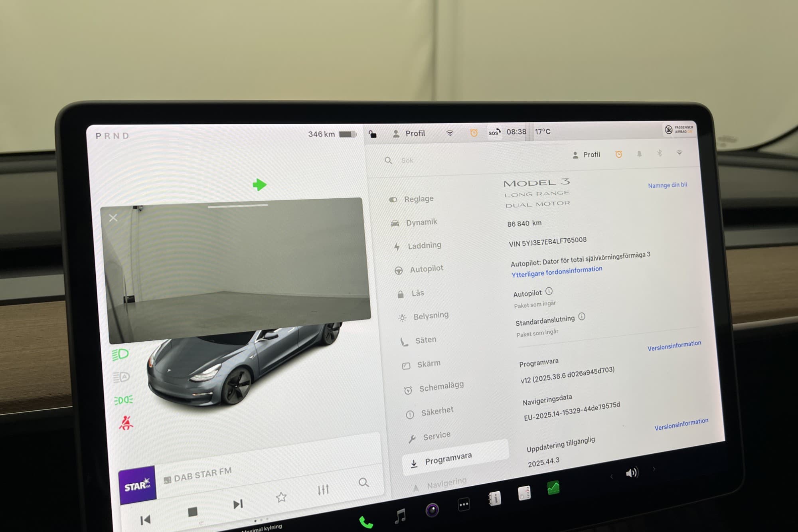This screenshot has width=798, height=532.
Task: Click the door lock icon in status bar
Action: tap(372, 134)
